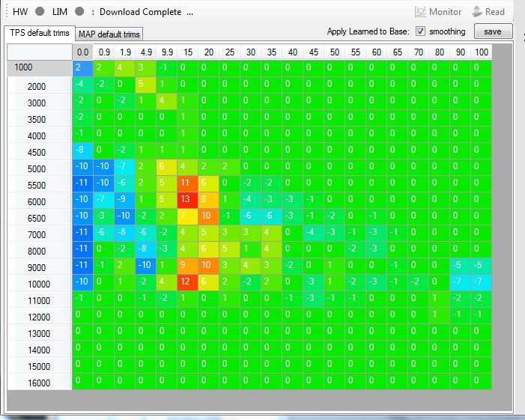525x420 pixels.
Task: Click blue cell 2 in row 1000 column 0.0
Action: tap(82, 68)
